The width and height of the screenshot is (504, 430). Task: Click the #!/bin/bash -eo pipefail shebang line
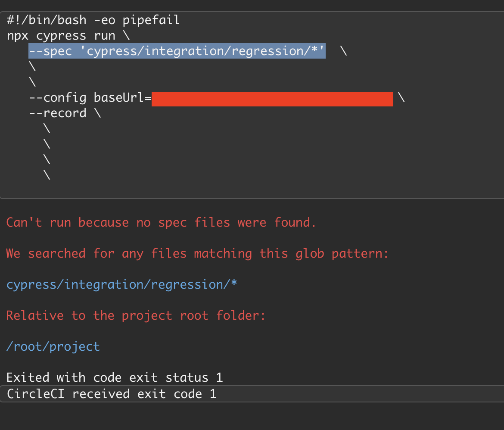coord(93,19)
